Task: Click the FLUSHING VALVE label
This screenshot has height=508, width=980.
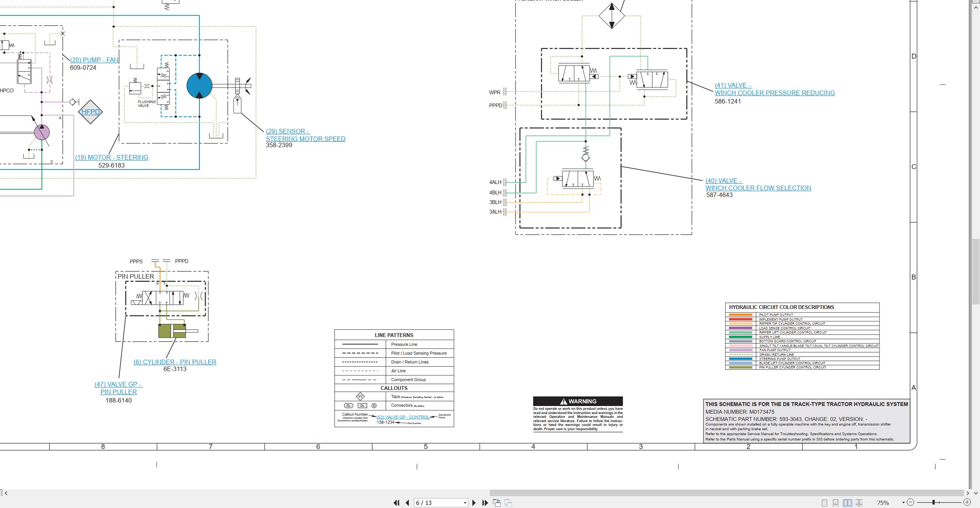Action: [147, 104]
